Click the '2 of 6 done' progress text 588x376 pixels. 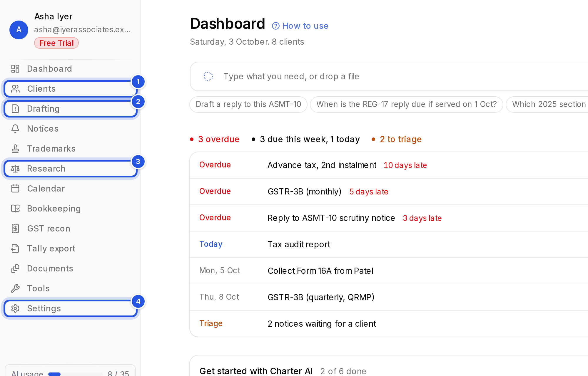(x=343, y=371)
